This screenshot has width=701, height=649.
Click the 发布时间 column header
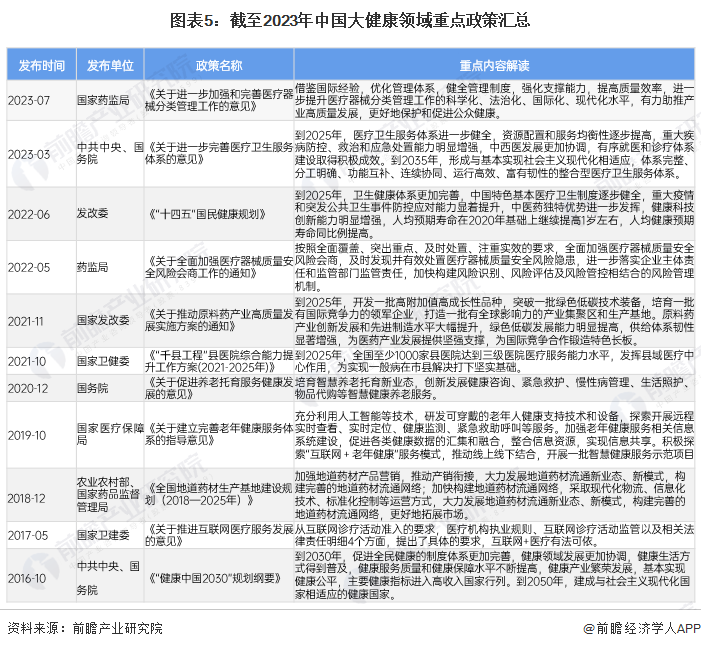[42, 65]
